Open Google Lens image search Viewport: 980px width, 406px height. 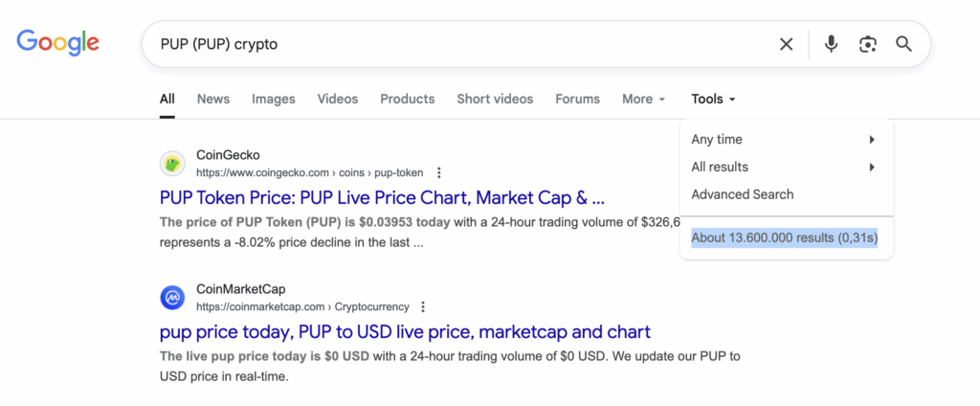coord(867,44)
